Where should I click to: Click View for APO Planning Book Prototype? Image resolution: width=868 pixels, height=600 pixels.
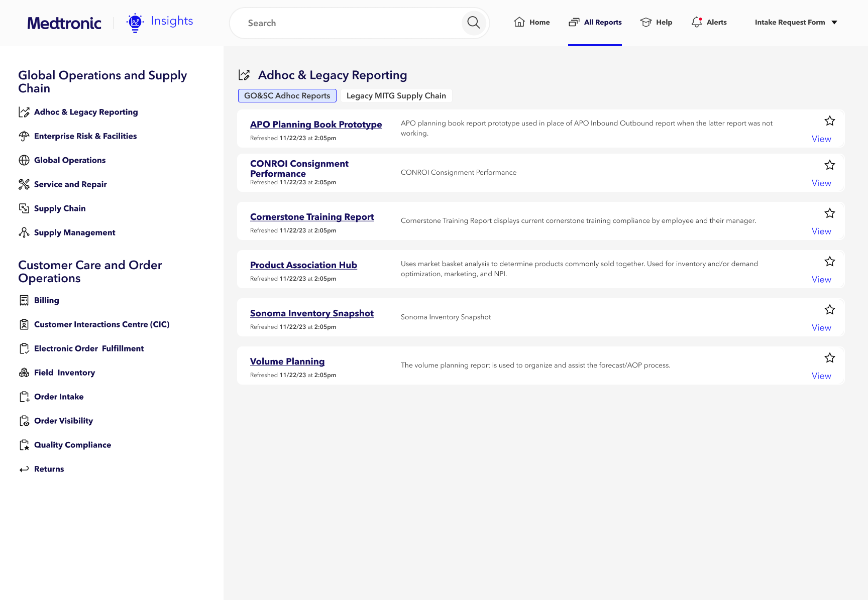coord(821,139)
